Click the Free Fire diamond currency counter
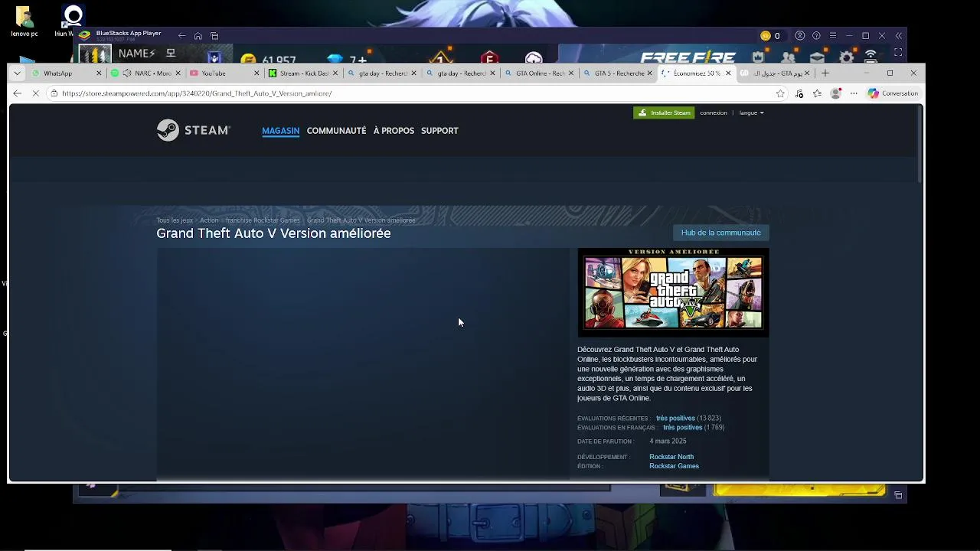 [x=348, y=59]
